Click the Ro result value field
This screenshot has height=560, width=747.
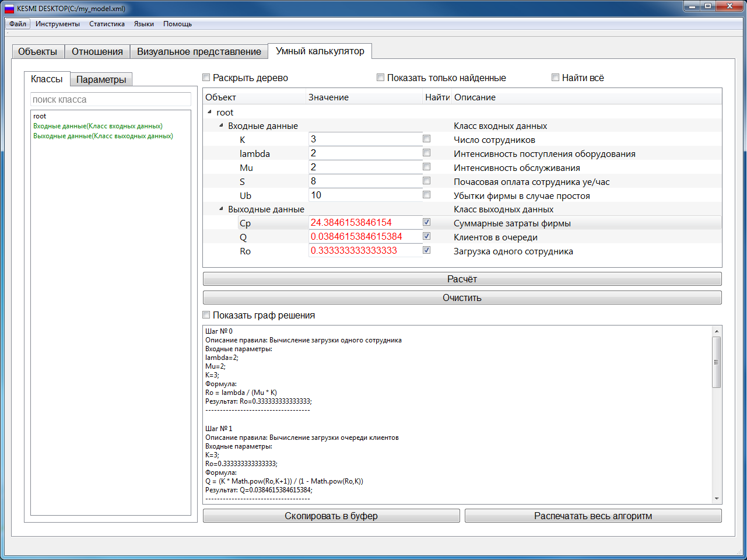pyautogui.click(x=365, y=250)
